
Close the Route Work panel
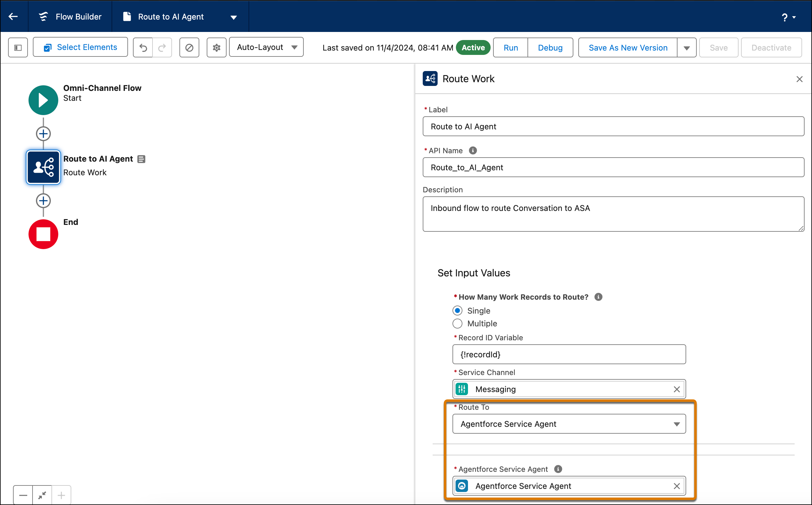(799, 79)
